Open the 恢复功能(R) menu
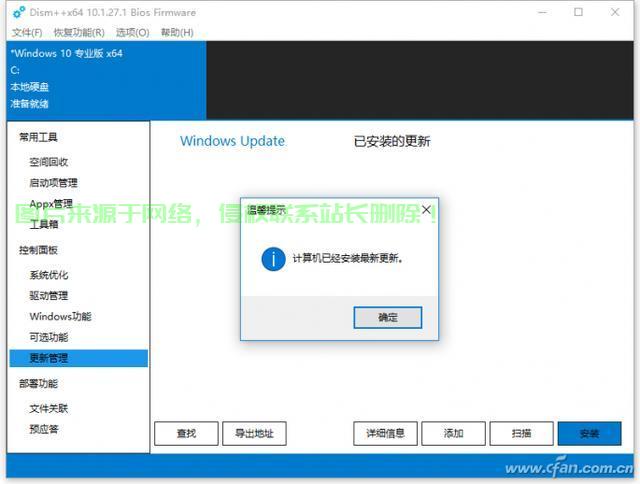Screen dimensions: 640x484 point(79,32)
